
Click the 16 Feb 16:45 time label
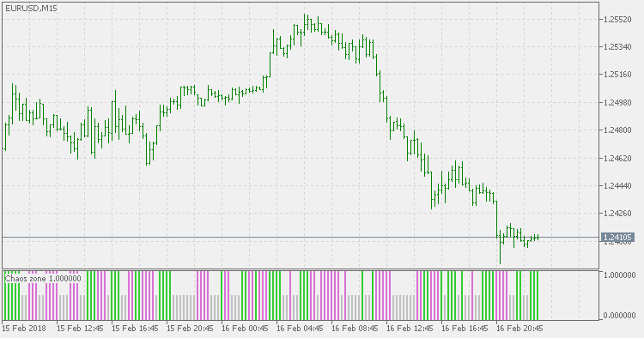(465, 329)
